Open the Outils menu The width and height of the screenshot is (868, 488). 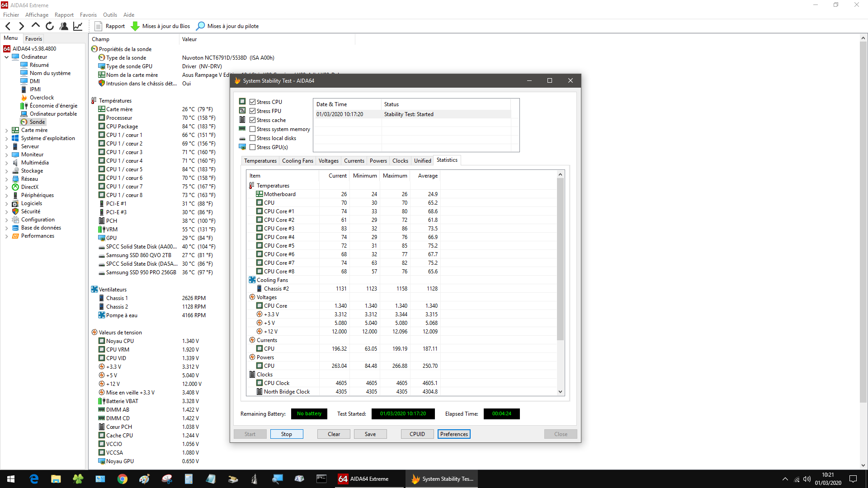click(109, 14)
